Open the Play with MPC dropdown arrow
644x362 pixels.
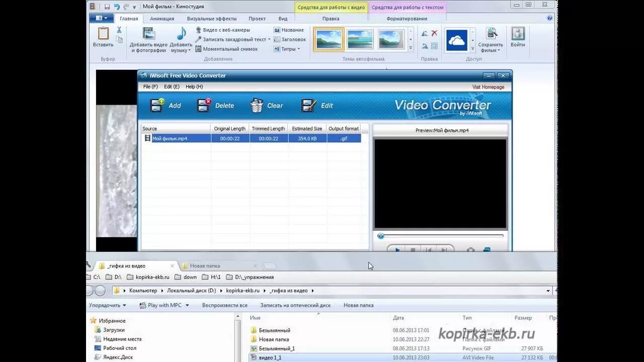tap(187, 305)
